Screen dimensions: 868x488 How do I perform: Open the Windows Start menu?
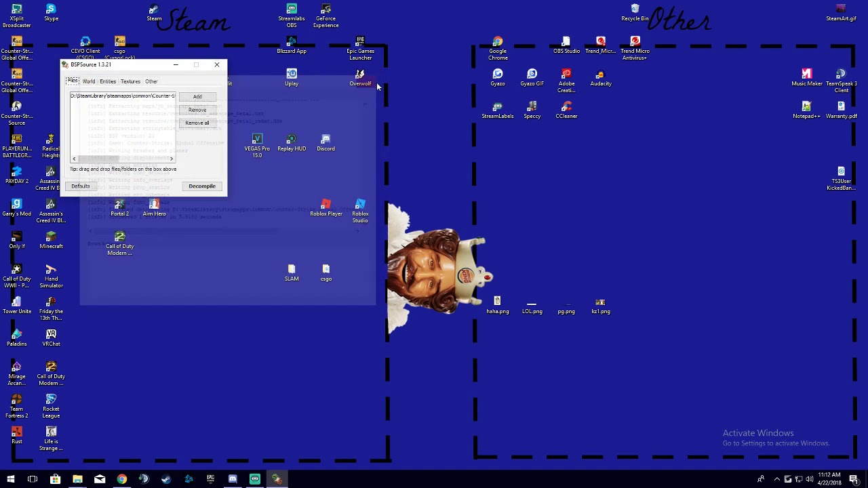tap(11, 479)
